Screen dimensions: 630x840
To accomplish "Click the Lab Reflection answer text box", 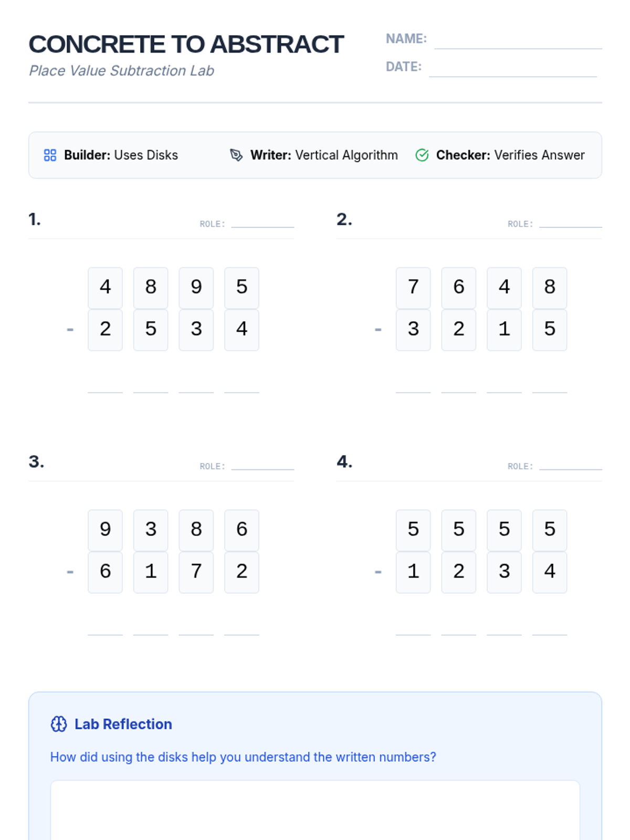I will pos(315,810).
